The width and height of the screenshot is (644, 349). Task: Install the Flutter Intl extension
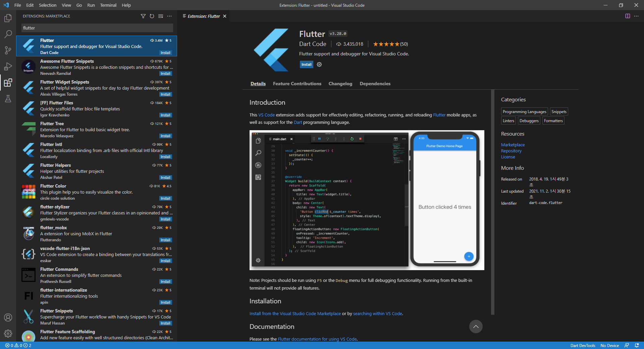point(166,157)
